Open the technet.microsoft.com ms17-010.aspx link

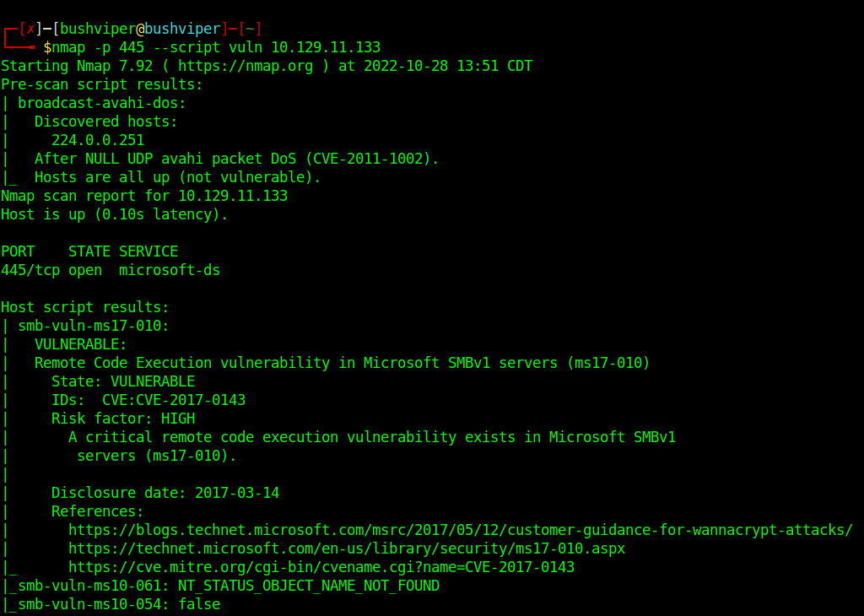tap(347, 548)
